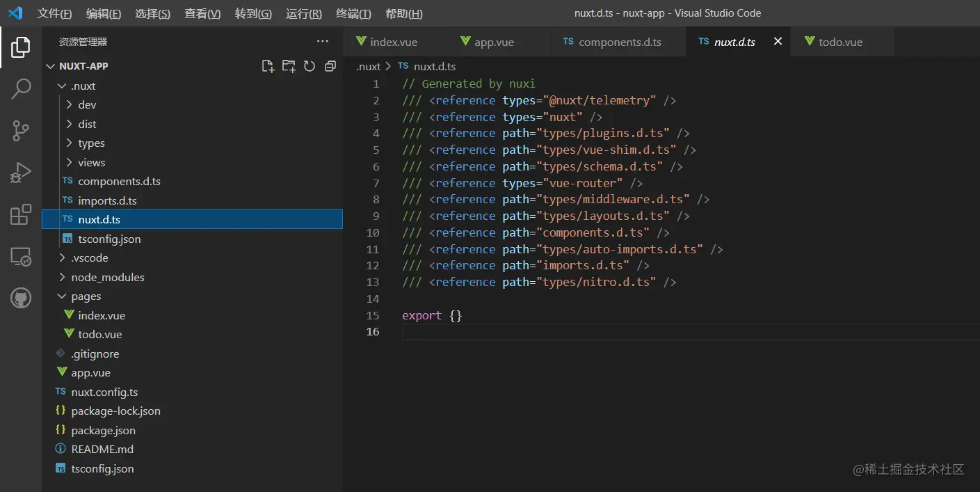This screenshot has width=980, height=492.
Task: Select nuxt.d.ts in the file tree
Action: (192, 219)
